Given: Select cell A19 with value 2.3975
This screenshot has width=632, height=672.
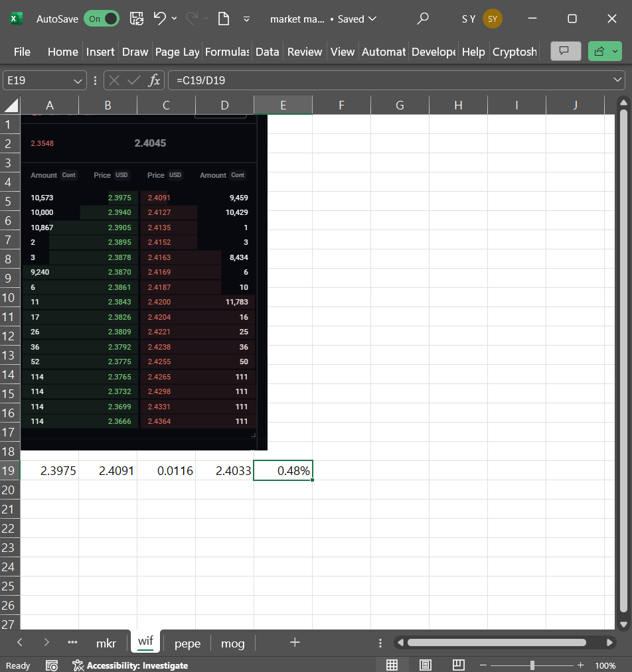Looking at the screenshot, I should point(50,470).
